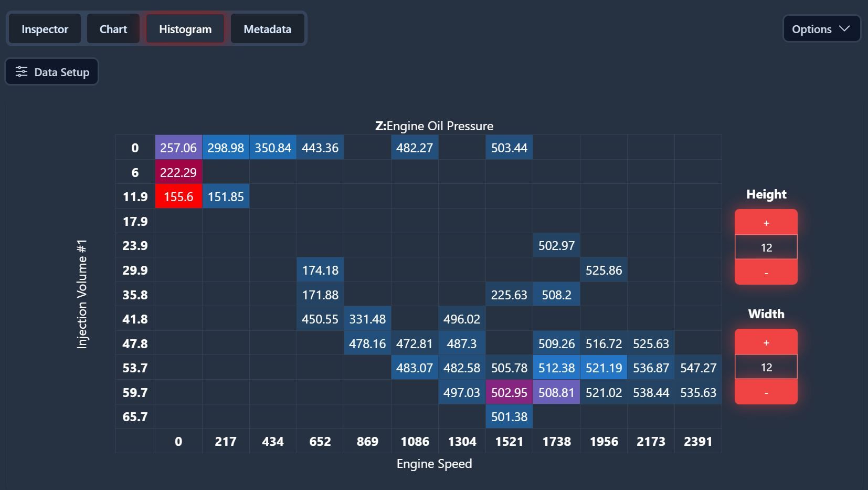Click the cell showing 151.85

226,196
